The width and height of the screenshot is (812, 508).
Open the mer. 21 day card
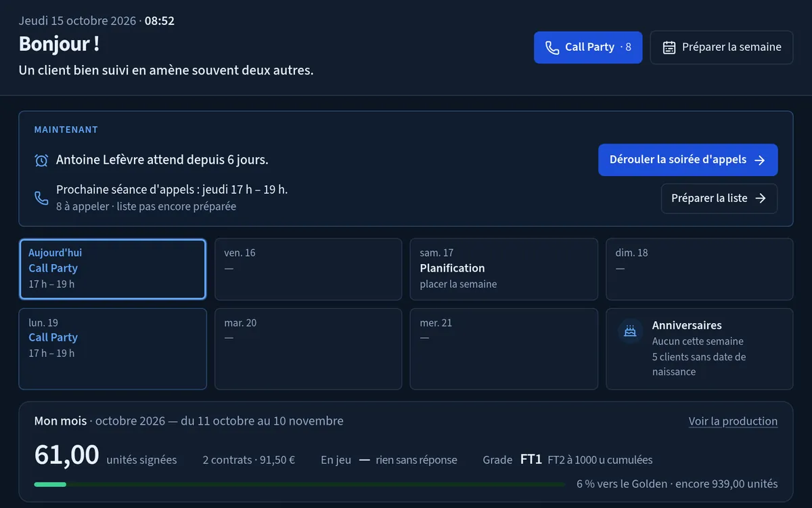504,349
